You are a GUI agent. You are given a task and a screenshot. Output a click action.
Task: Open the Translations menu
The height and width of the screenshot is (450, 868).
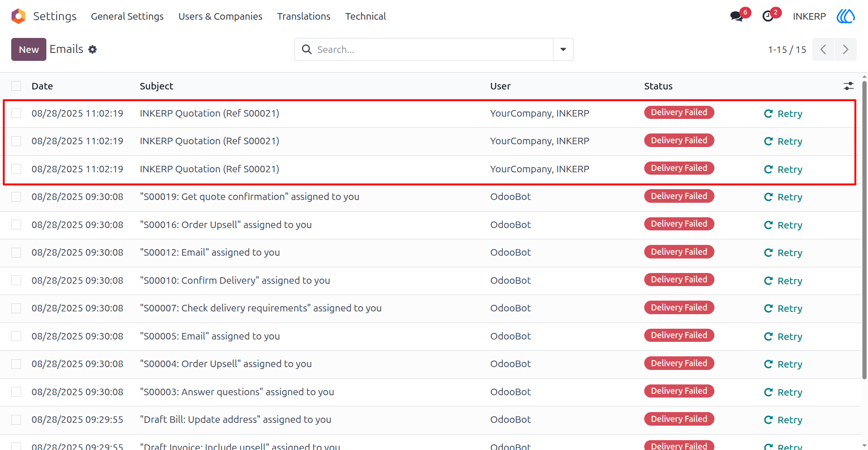click(304, 16)
